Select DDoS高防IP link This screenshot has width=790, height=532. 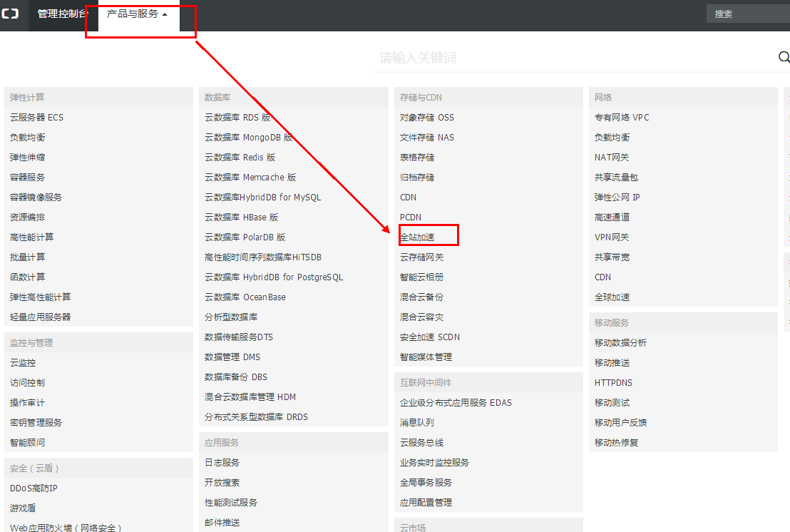(34, 488)
